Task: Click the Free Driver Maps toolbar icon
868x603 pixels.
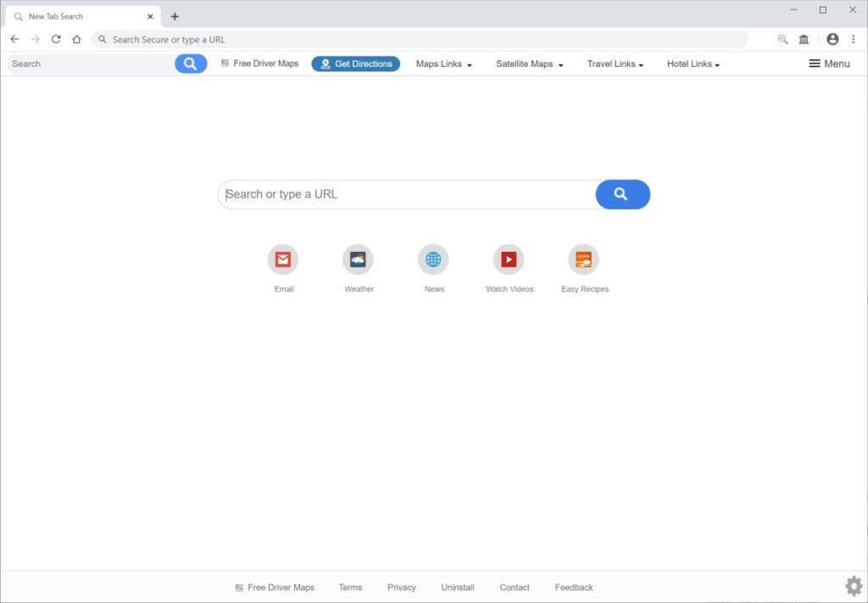Action: [x=259, y=63]
